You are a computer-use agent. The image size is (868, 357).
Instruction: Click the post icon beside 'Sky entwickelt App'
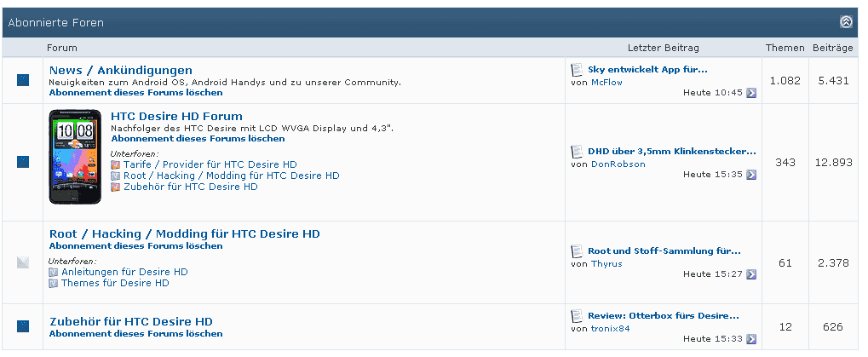[578, 70]
